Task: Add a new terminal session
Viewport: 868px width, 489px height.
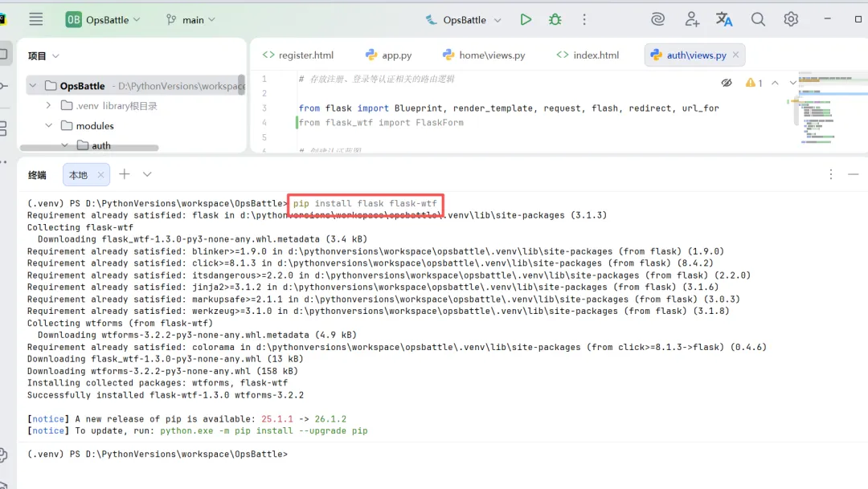Action: point(125,174)
